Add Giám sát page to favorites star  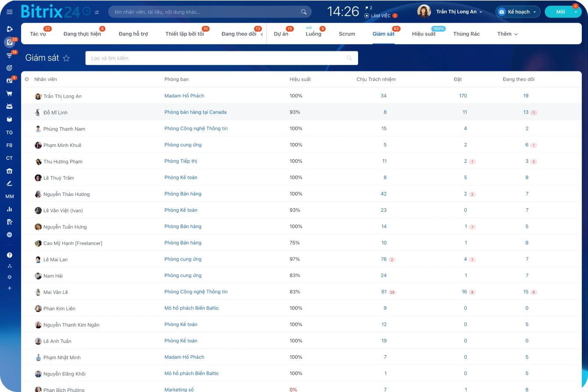click(66, 58)
